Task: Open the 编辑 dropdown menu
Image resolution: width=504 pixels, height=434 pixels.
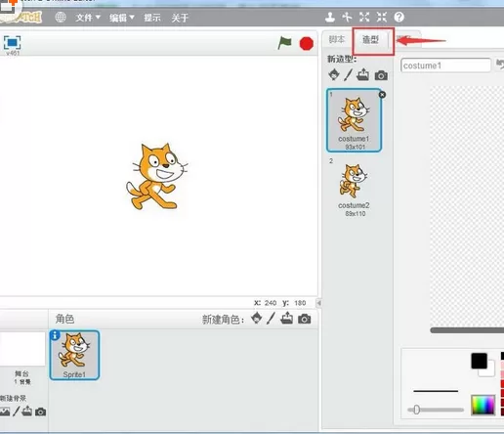Action: point(122,18)
